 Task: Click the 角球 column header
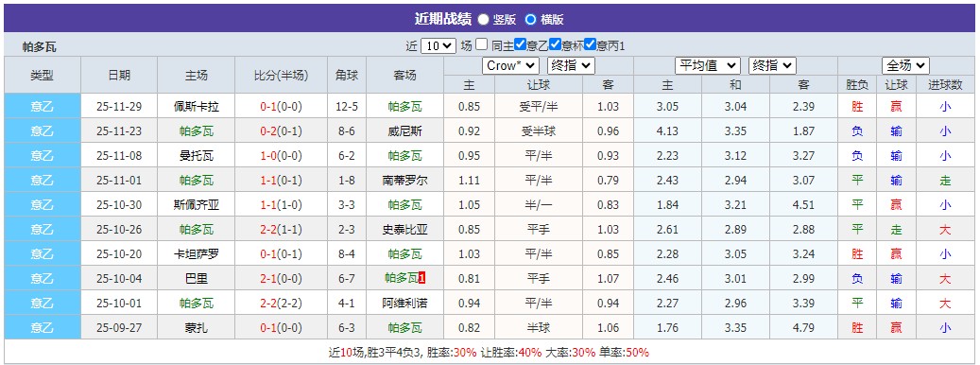(347, 75)
